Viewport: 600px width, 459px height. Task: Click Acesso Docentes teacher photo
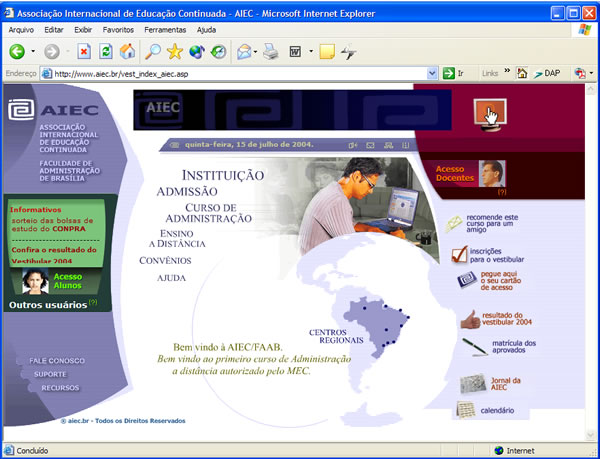[492, 172]
